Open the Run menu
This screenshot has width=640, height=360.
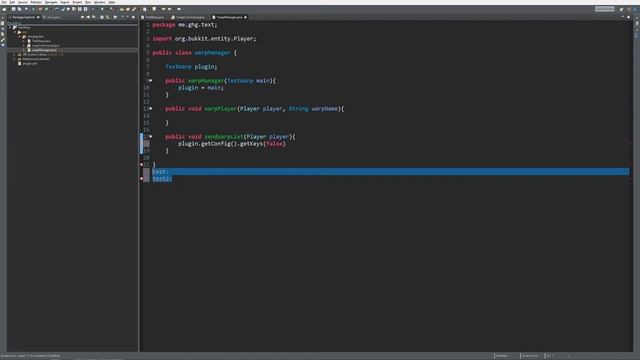[x=88, y=2]
